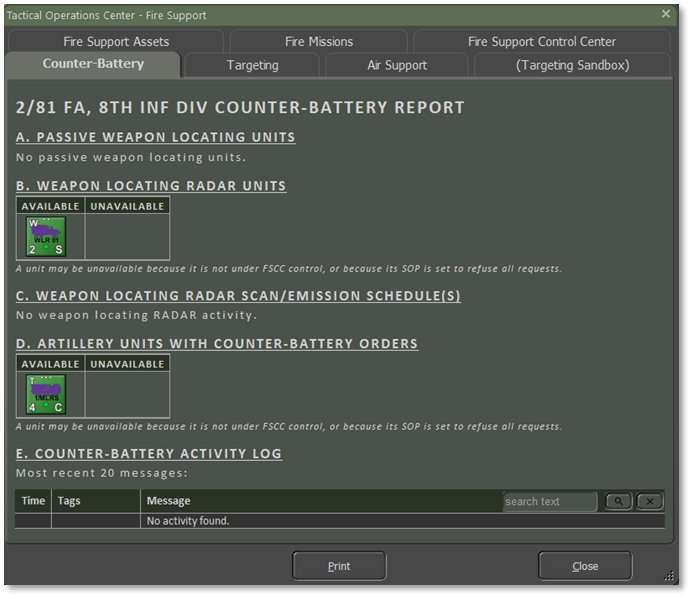Click the Message column header

pyautogui.click(x=320, y=501)
